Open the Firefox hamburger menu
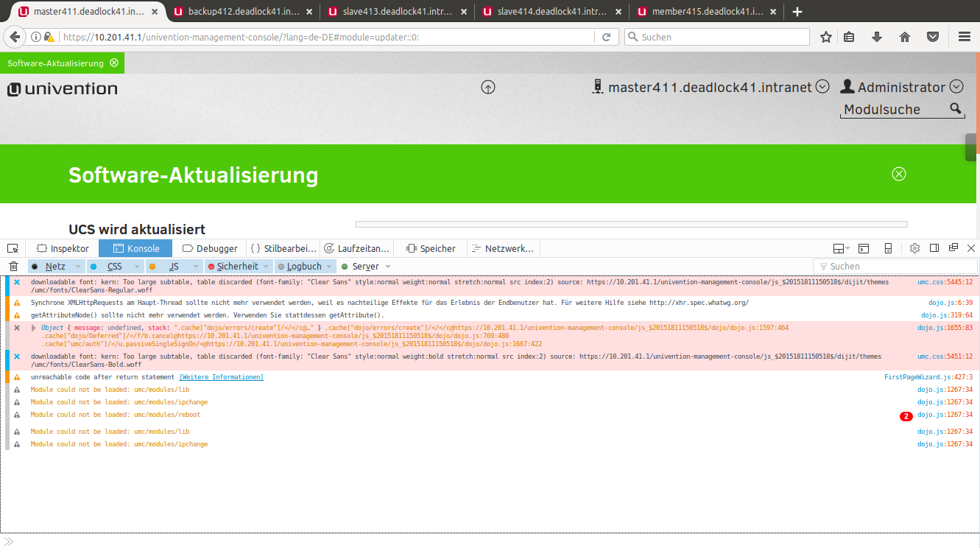 click(x=964, y=37)
